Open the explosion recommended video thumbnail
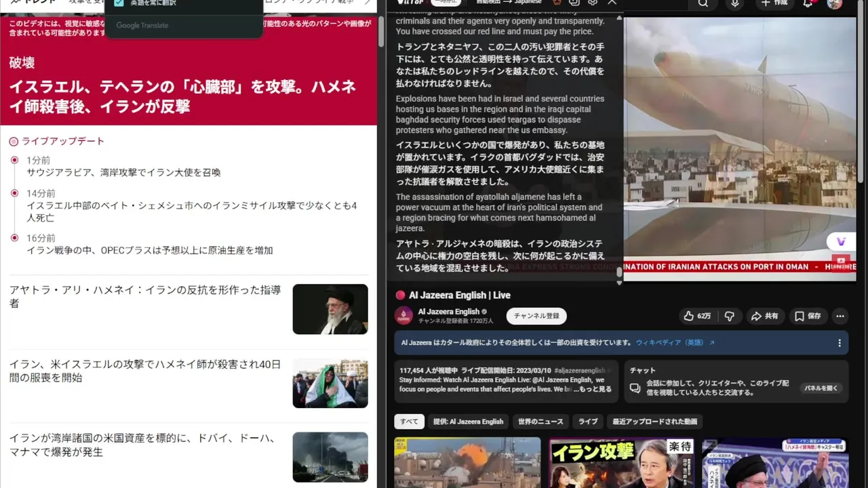 click(x=467, y=463)
